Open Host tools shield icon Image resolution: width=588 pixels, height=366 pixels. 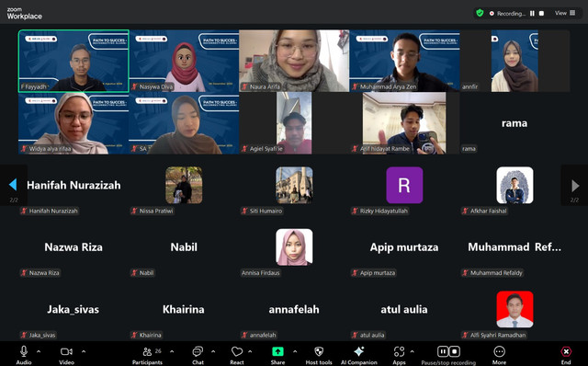coord(319,351)
